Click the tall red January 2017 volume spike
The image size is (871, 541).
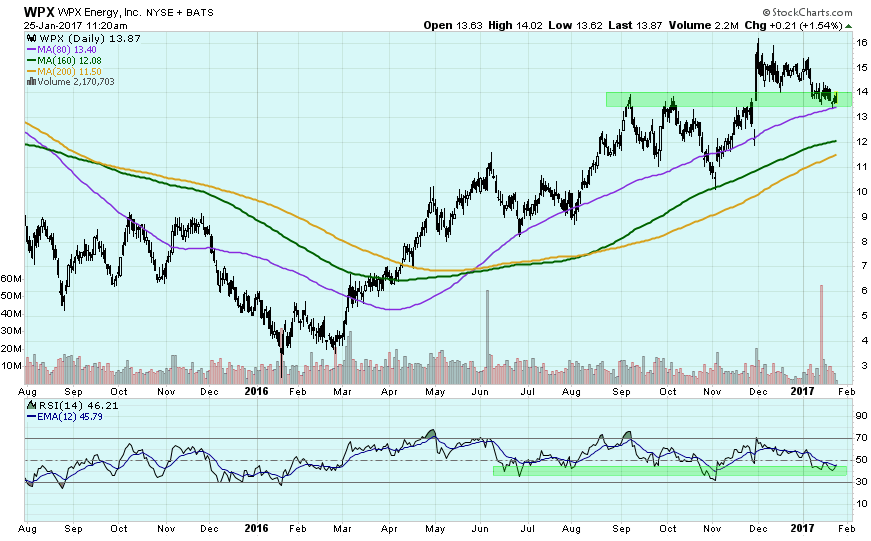pyautogui.click(x=822, y=334)
